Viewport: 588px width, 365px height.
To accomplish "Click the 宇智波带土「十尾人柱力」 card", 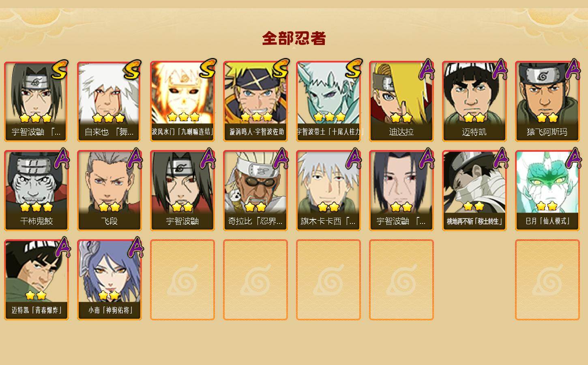I will point(328,101).
